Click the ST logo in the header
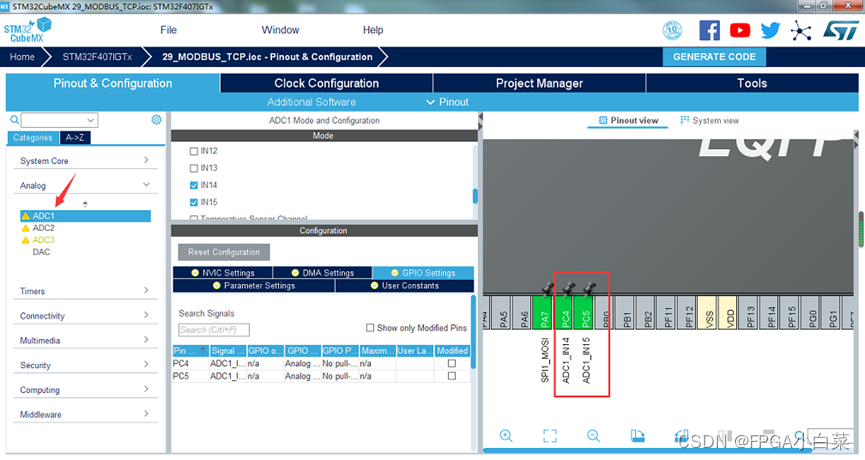865x460 pixels. [x=841, y=30]
